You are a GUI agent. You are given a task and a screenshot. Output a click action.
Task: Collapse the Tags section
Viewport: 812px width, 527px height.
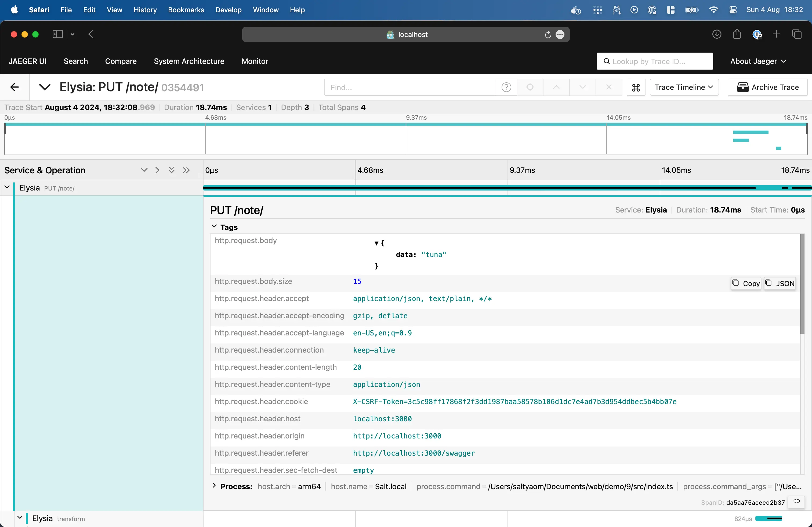pyautogui.click(x=214, y=227)
